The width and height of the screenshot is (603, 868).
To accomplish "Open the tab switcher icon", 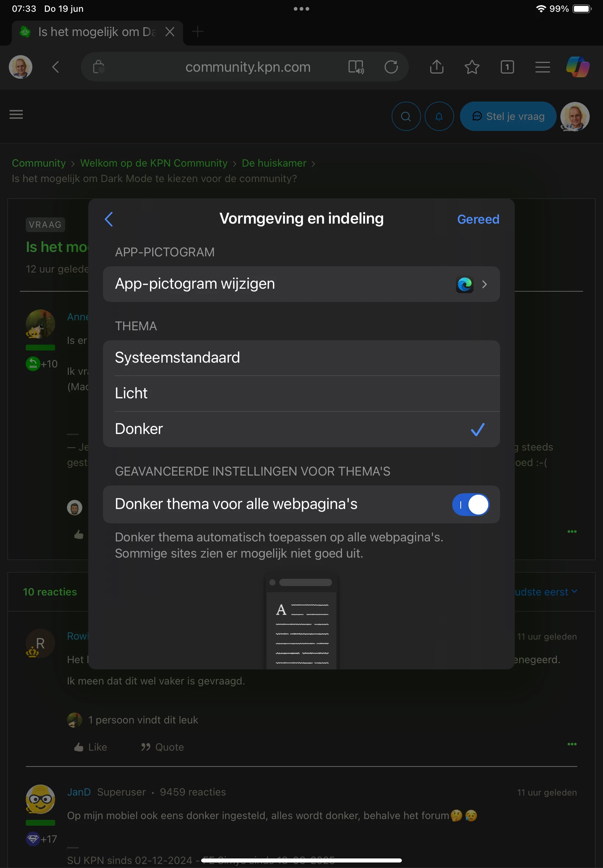I will tap(507, 67).
